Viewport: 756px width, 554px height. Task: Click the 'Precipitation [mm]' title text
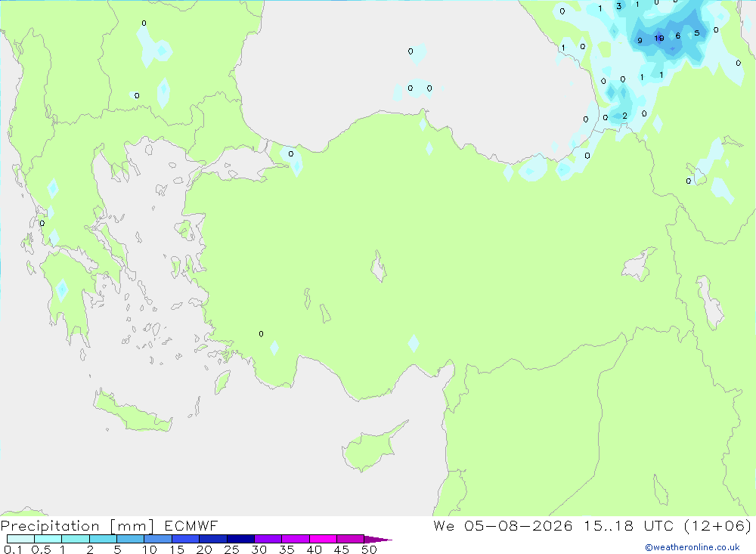click(x=77, y=526)
